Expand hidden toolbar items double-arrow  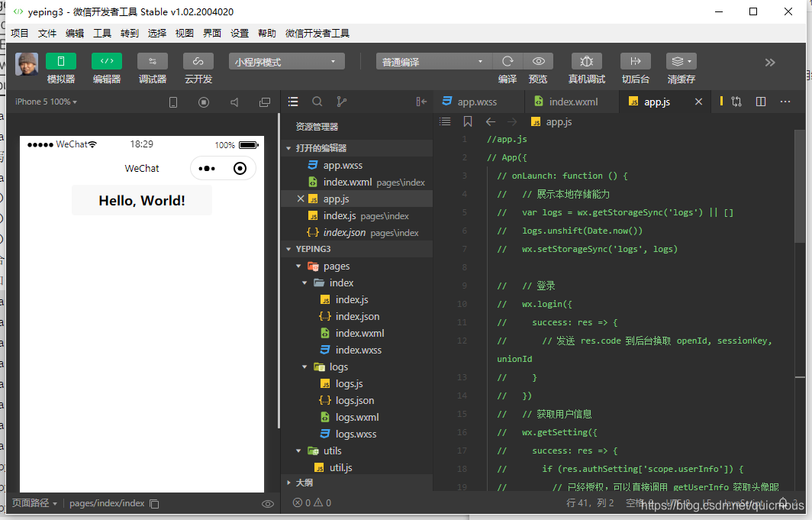tap(770, 63)
